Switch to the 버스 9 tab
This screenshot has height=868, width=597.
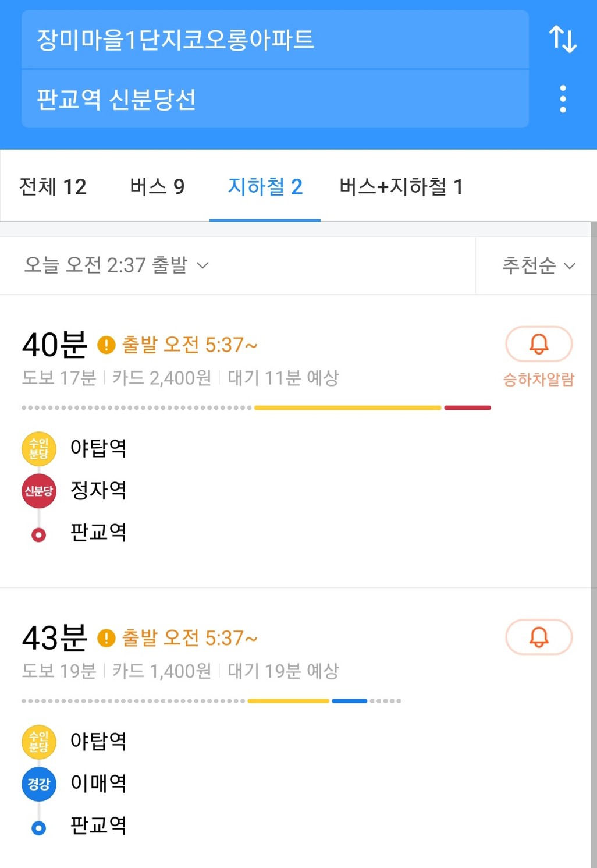tap(157, 187)
